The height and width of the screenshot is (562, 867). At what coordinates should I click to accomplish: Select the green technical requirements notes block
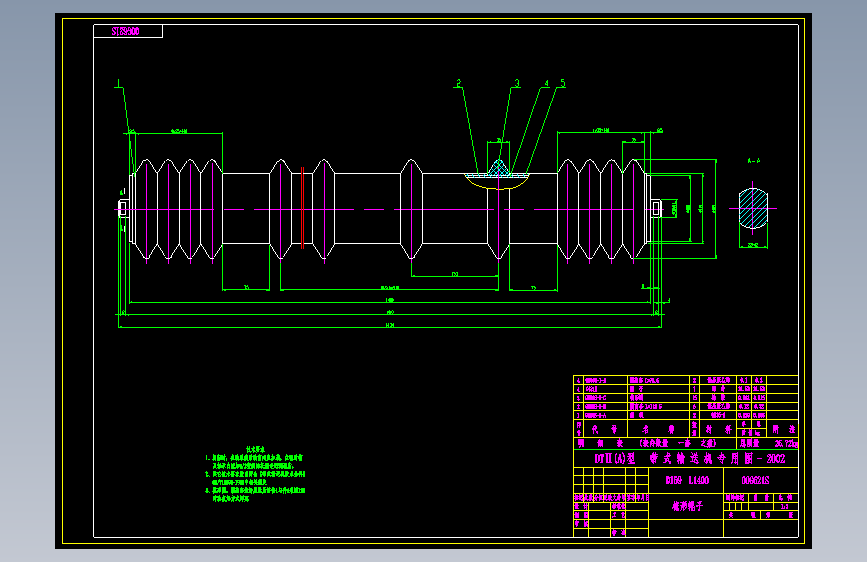(x=255, y=475)
